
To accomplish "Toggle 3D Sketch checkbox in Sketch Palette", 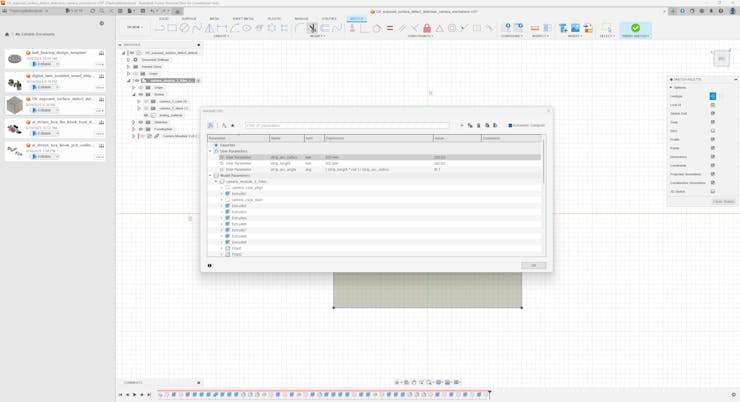I will 713,192.
